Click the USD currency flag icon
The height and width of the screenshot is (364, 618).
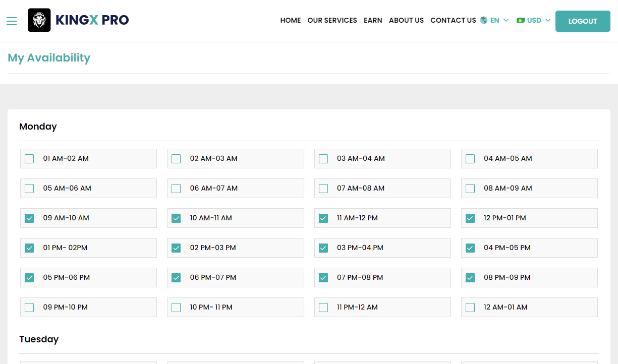pyautogui.click(x=521, y=20)
